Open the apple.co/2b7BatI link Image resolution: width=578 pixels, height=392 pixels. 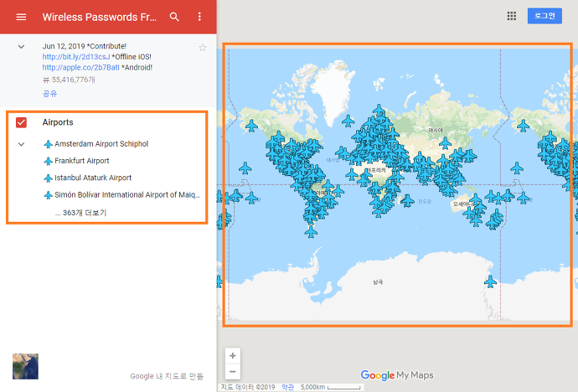tap(80, 67)
